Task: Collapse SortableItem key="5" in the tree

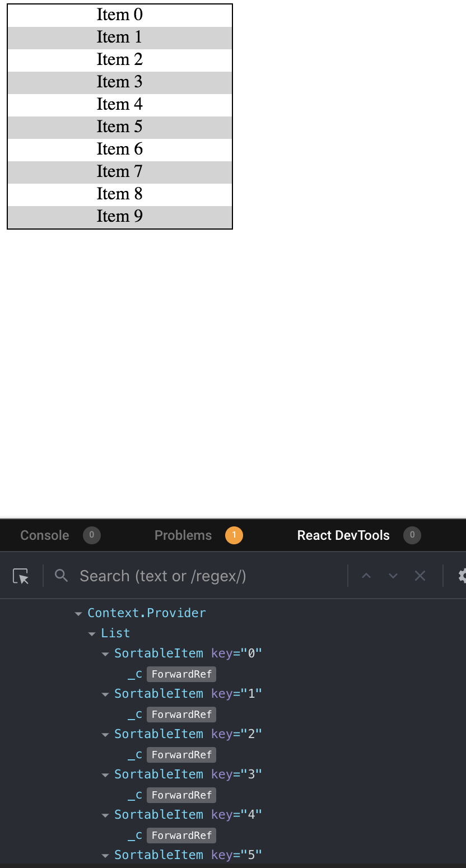Action: 105,855
